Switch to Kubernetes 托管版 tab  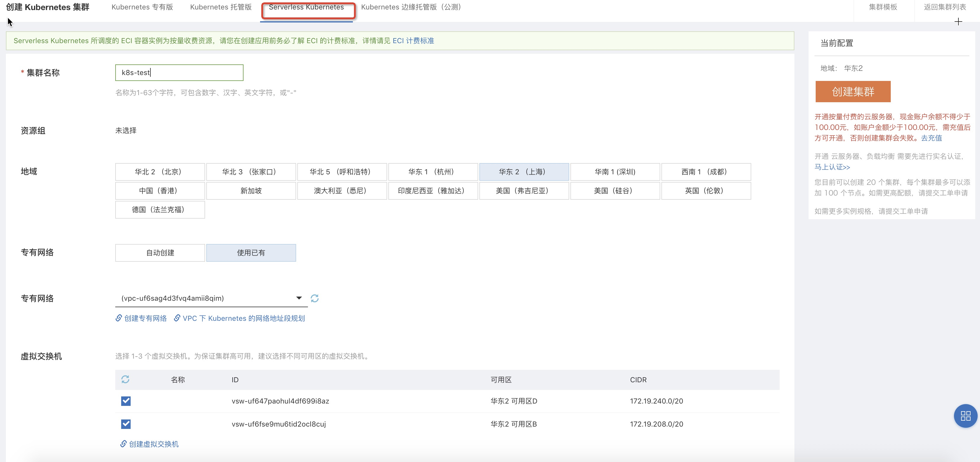(x=221, y=7)
